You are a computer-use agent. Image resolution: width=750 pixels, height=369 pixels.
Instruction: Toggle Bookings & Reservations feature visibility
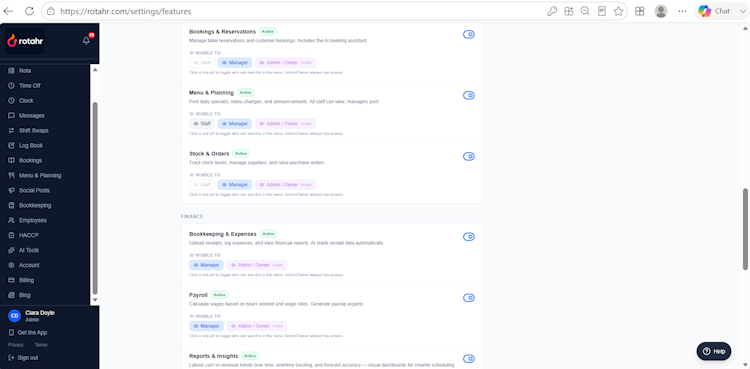pos(469,34)
